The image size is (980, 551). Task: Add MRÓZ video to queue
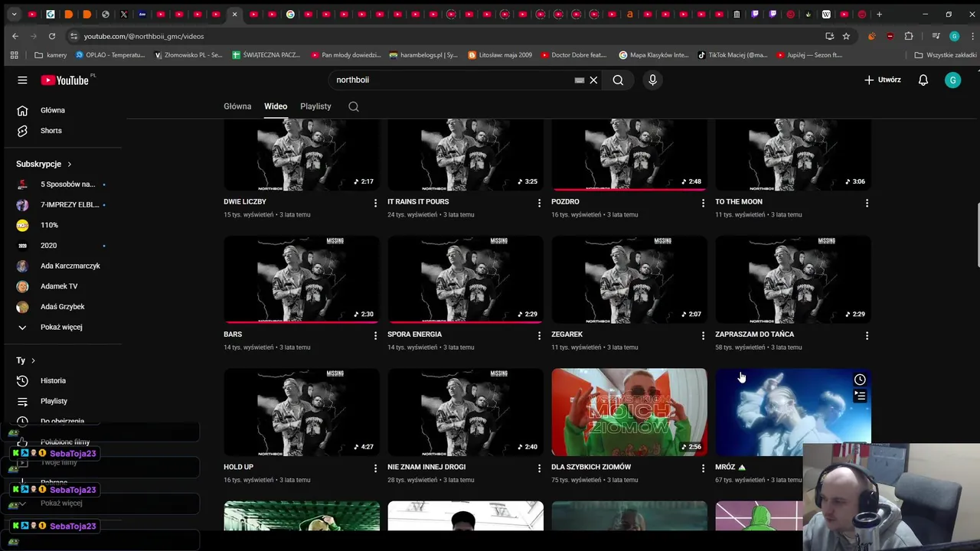[x=860, y=396]
